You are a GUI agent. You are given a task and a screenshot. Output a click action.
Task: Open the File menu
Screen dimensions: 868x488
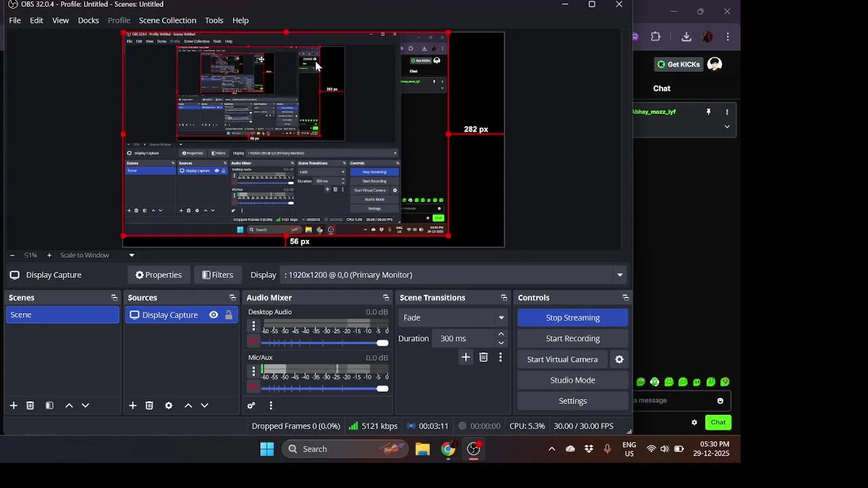15,20
